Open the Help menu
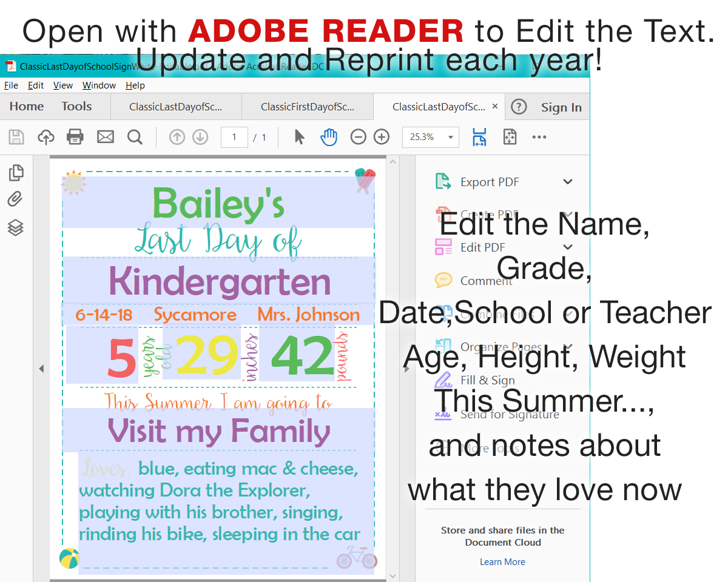 tap(135, 85)
